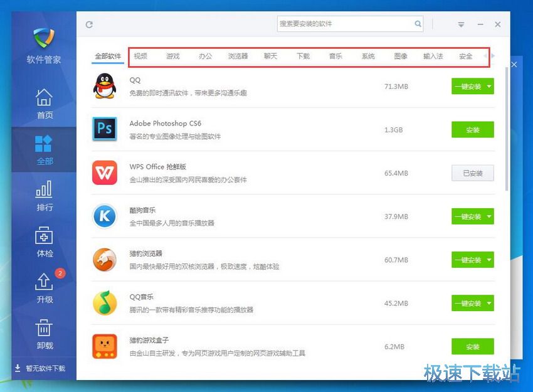Click the 猎豹浏览器 title text
The width and height of the screenshot is (533, 392).
tap(146, 253)
